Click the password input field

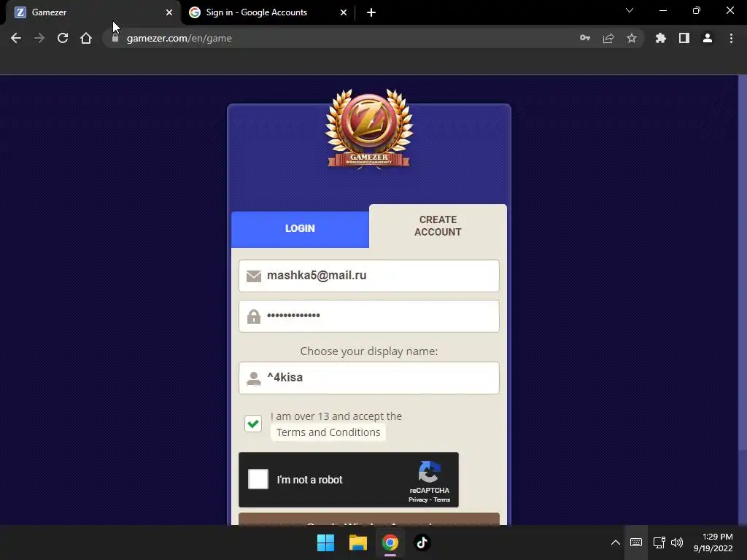click(x=368, y=316)
